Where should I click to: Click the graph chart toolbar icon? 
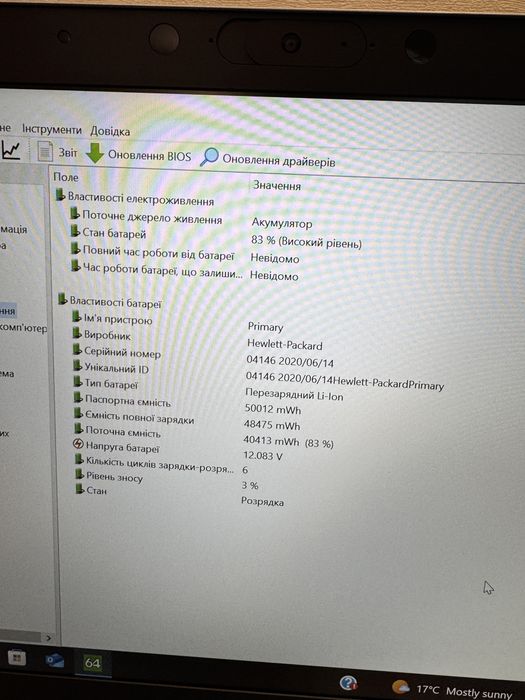pyautogui.click(x=11, y=150)
